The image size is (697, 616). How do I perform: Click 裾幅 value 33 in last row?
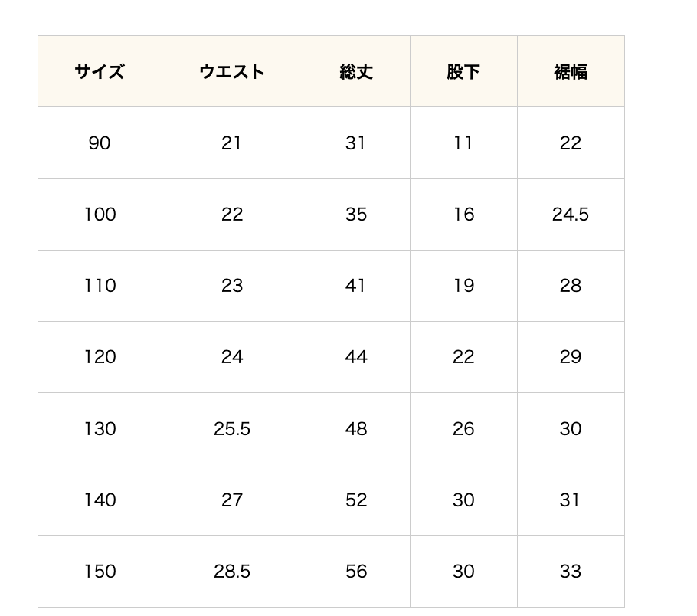point(571,572)
